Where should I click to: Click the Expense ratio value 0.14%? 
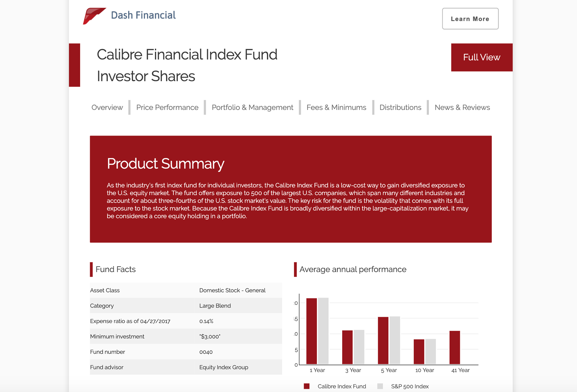(x=206, y=321)
